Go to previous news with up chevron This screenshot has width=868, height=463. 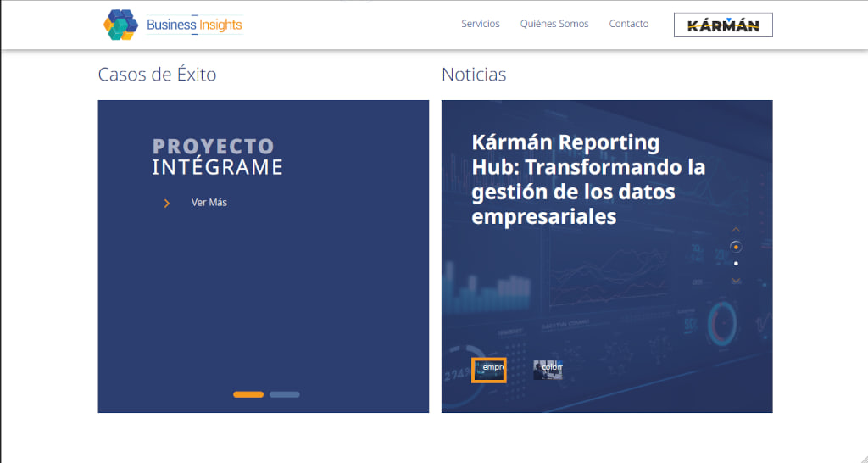(x=736, y=230)
